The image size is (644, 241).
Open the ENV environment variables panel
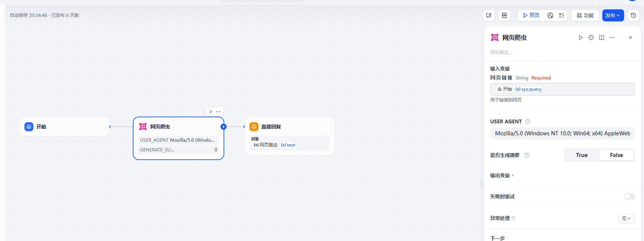point(504,15)
